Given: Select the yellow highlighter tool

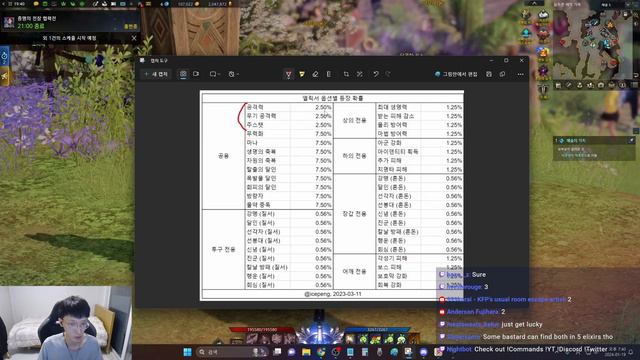Looking at the screenshot, I should click(302, 74).
